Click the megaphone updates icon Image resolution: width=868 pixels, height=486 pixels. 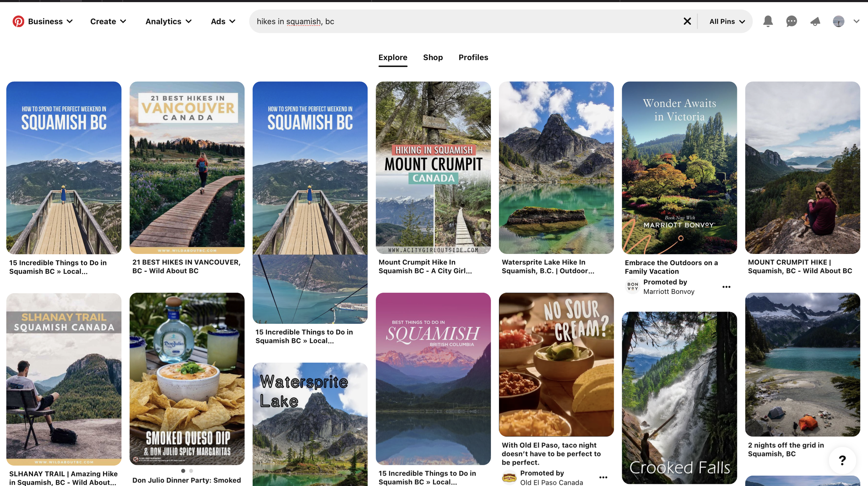(815, 22)
